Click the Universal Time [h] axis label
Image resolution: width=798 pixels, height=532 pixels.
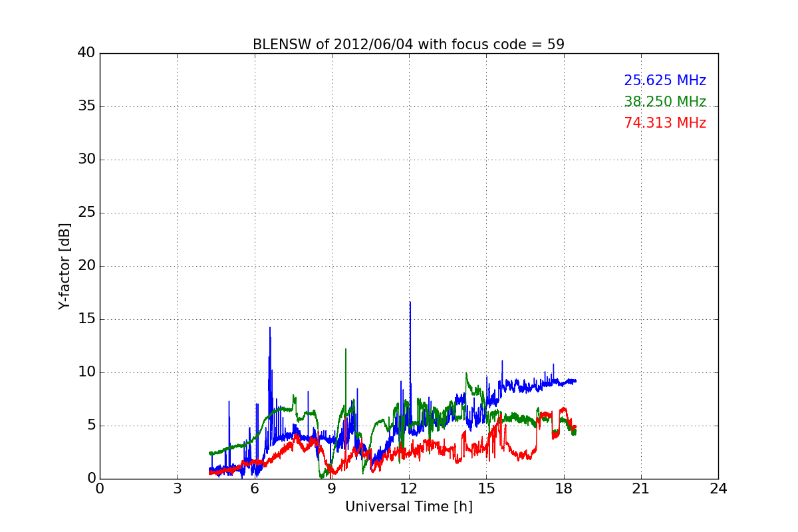point(409,507)
